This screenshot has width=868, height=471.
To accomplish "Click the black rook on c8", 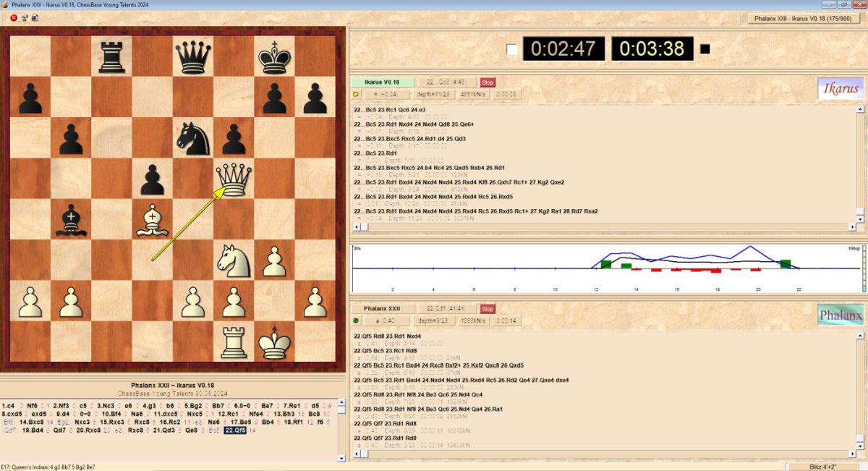I will coord(111,56).
